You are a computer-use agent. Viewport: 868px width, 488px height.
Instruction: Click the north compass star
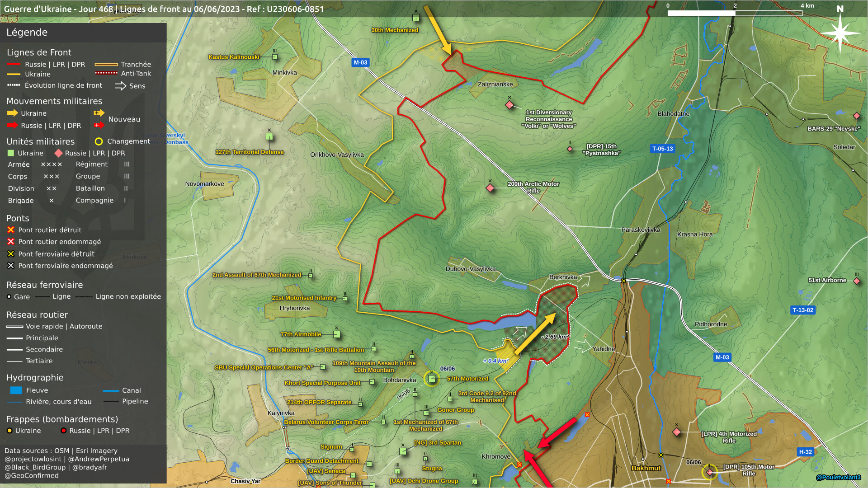(840, 33)
